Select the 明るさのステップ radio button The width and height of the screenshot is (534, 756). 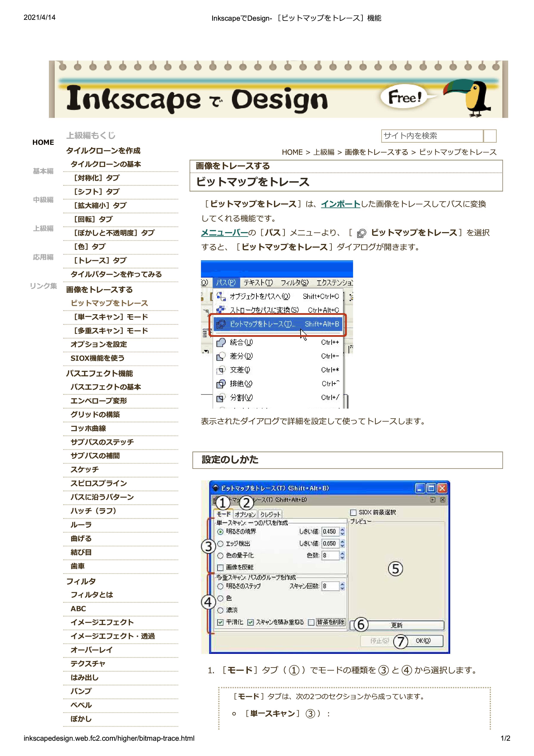220,586
